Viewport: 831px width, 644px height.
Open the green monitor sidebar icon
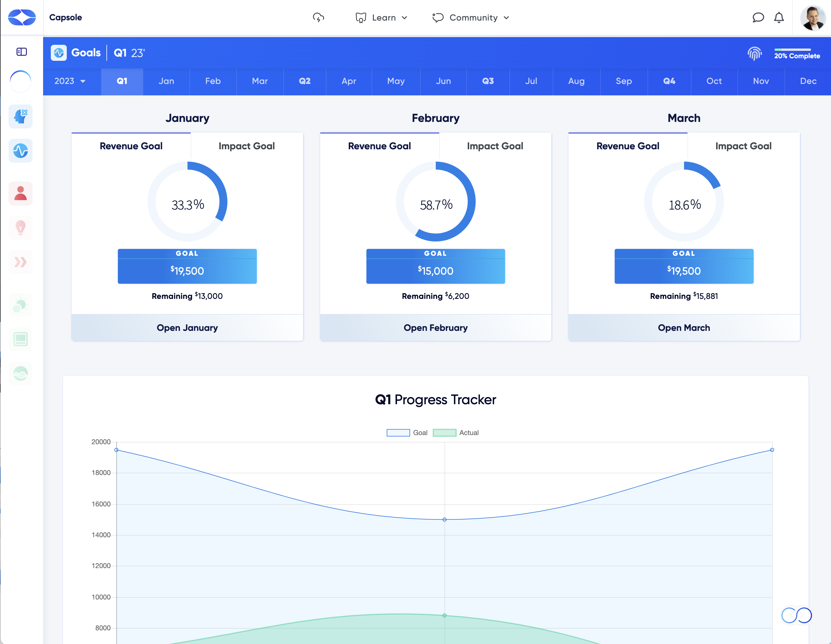(x=21, y=339)
